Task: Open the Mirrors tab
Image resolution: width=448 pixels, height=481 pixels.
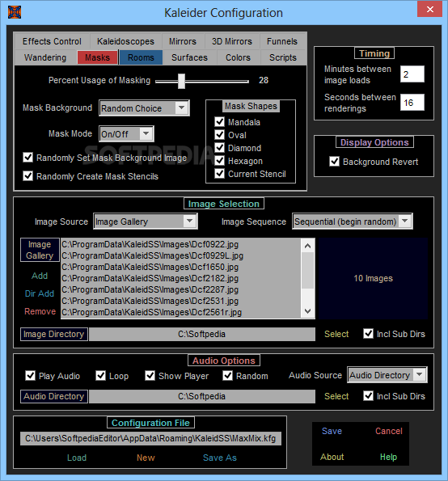Action: (x=183, y=41)
